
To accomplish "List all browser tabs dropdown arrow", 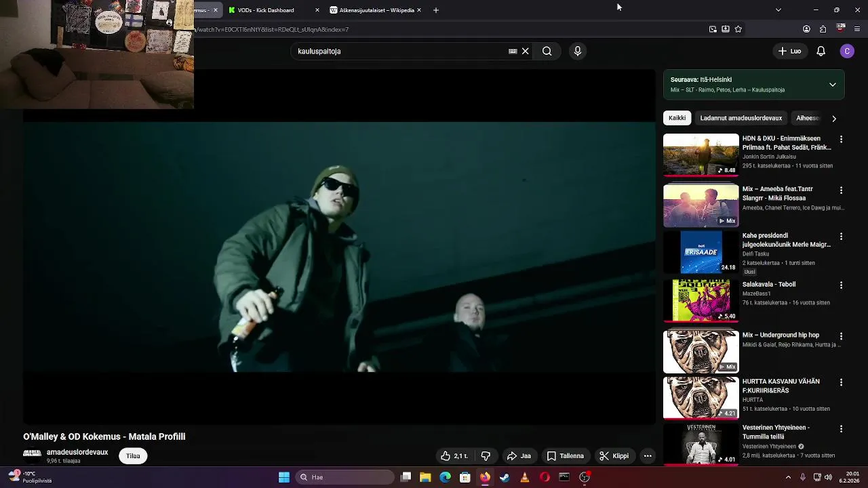I will tap(778, 10).
